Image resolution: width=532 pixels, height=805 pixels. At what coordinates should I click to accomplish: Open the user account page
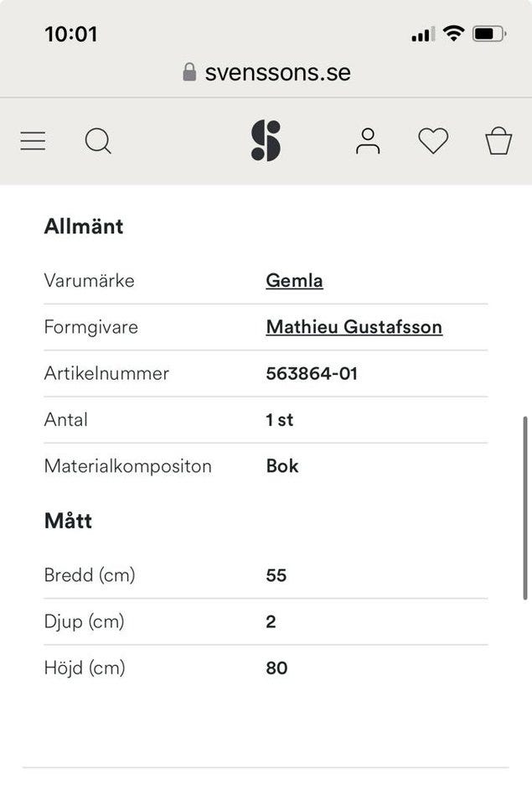pyautogui.click(x=367, y=141)
